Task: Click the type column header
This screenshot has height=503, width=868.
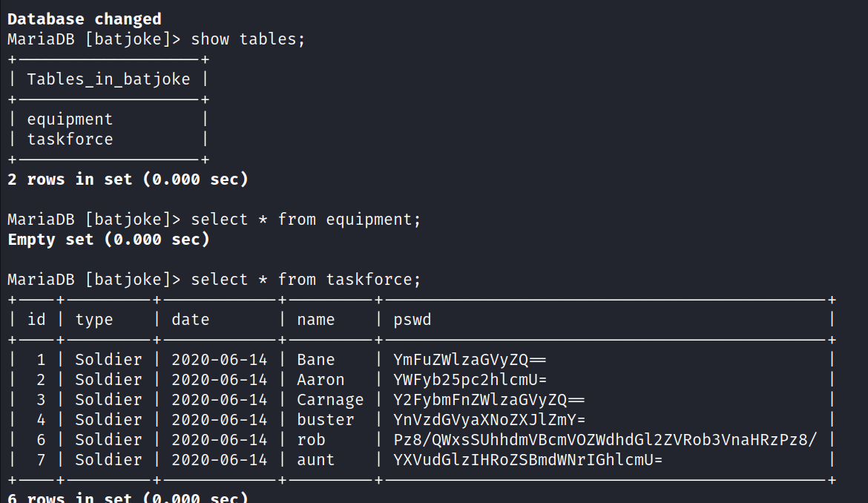Action: tap(94, 320)
